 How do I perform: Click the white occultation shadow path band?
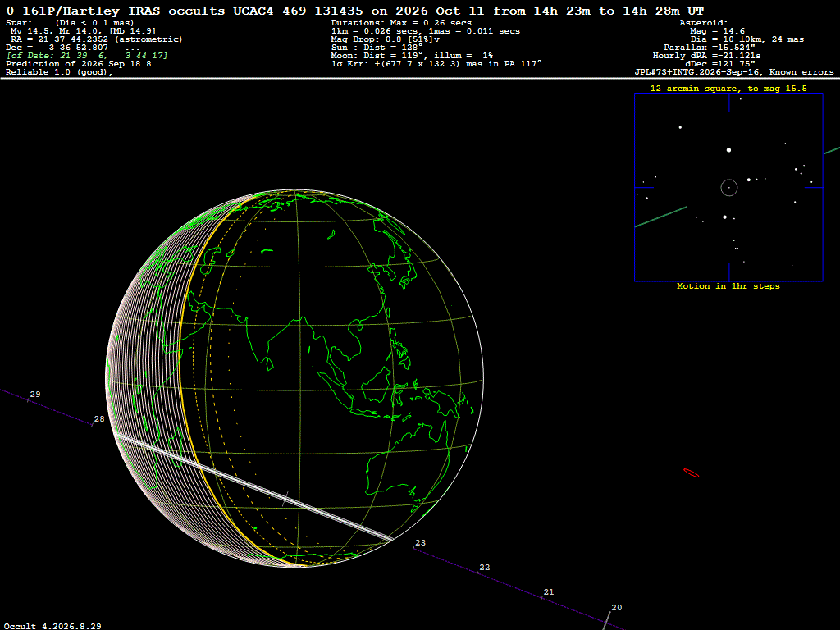click(252, 485)
